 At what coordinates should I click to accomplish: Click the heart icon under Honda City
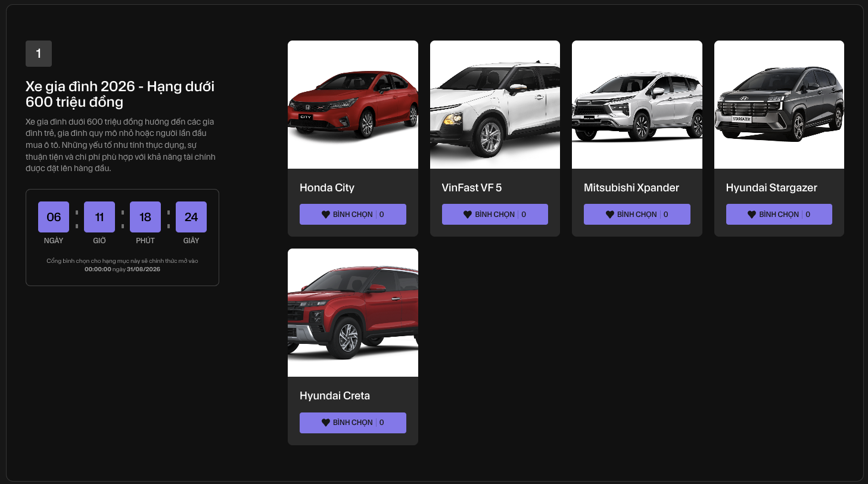(326, 215)
